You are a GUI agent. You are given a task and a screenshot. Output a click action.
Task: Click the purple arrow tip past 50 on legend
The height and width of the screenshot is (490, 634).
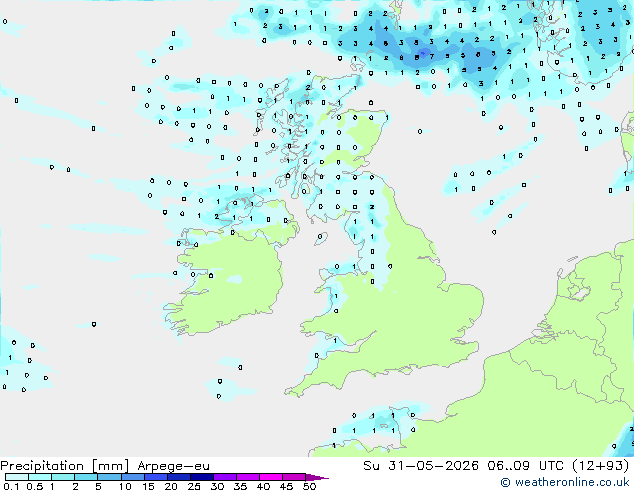point(317,477)
